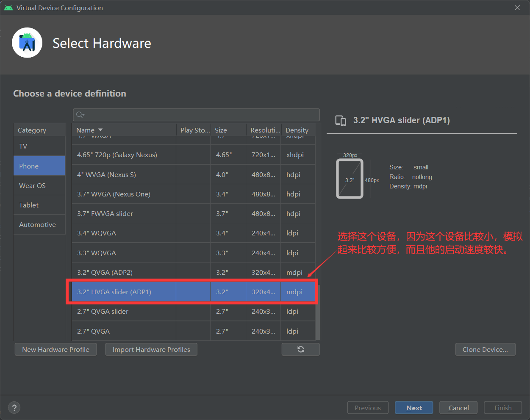The height and width of the screenshot is (420, 530).
Task: Click the Android icon in title bar
Action: click(8, 8)
